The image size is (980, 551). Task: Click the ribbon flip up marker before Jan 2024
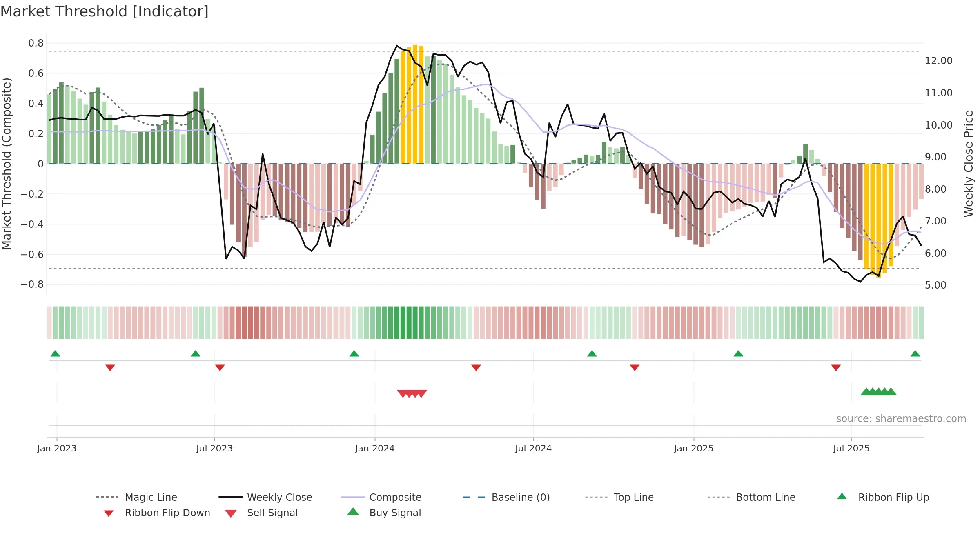tap(354, 353)
